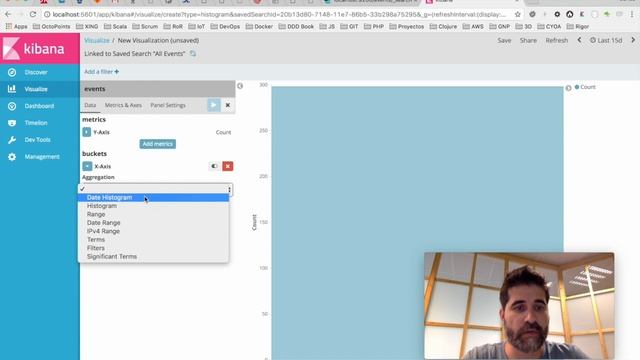Open the DevOps bookmarks folder
This screenshot has height=360, width=640.
[x=225, y=26]
